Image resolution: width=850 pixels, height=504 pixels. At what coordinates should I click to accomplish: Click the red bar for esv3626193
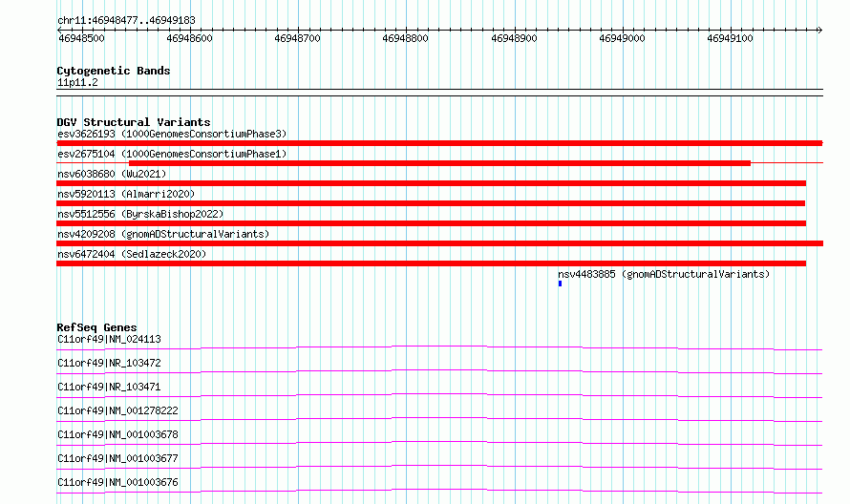439,143
